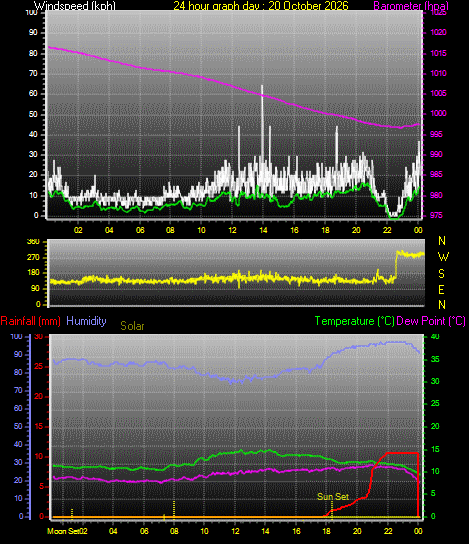Click the '985' value on the barometer axis
The height and width of the screenshot is (544, 469).
point(436,174)
